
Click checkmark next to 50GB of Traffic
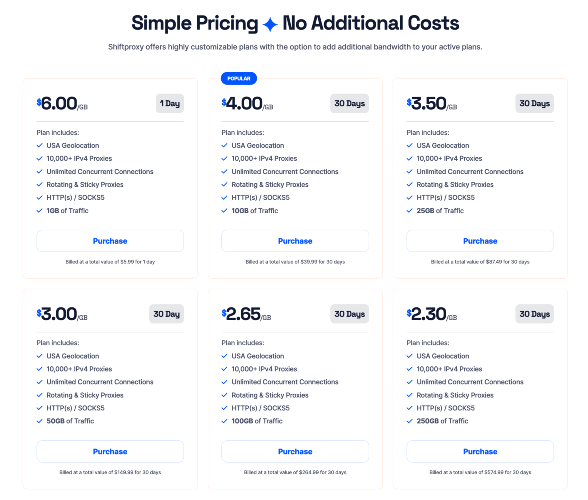click(39, 421)
